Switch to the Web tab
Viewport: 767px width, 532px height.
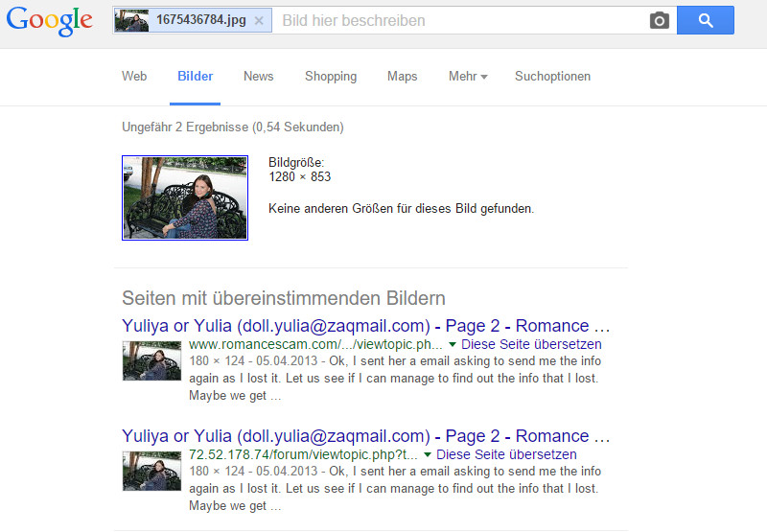134,77
